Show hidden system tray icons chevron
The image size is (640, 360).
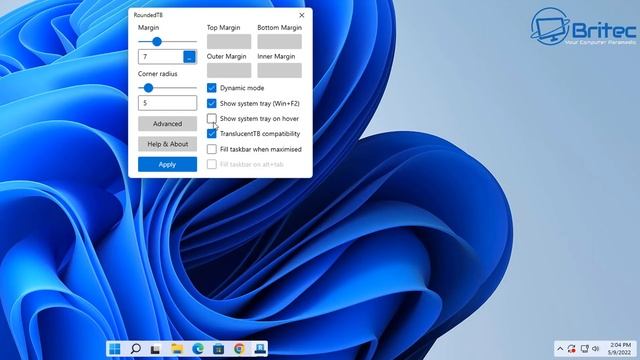point(560,349)
